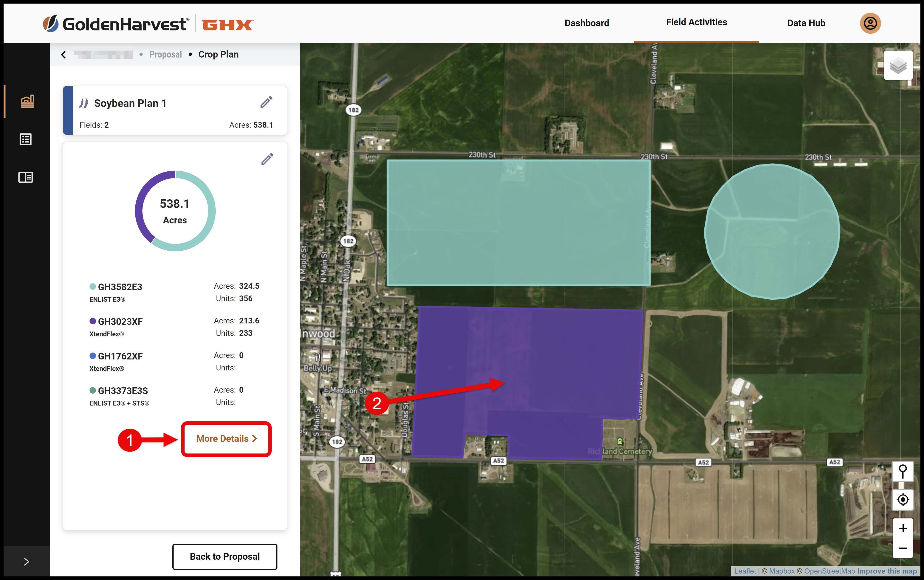This screenshot has height=580, width=924.
Task: Select the GH3582E3 teal color dot
Action: [92, 287]
